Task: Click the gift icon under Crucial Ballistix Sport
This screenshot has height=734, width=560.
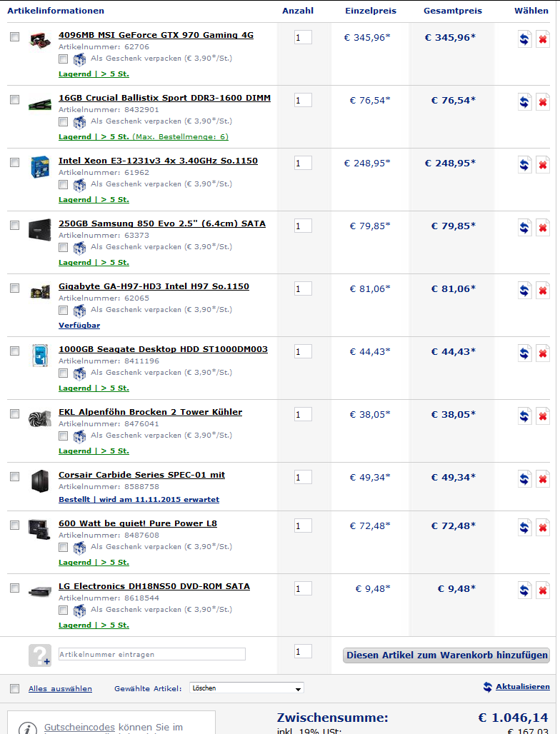Action: [80, 121]
